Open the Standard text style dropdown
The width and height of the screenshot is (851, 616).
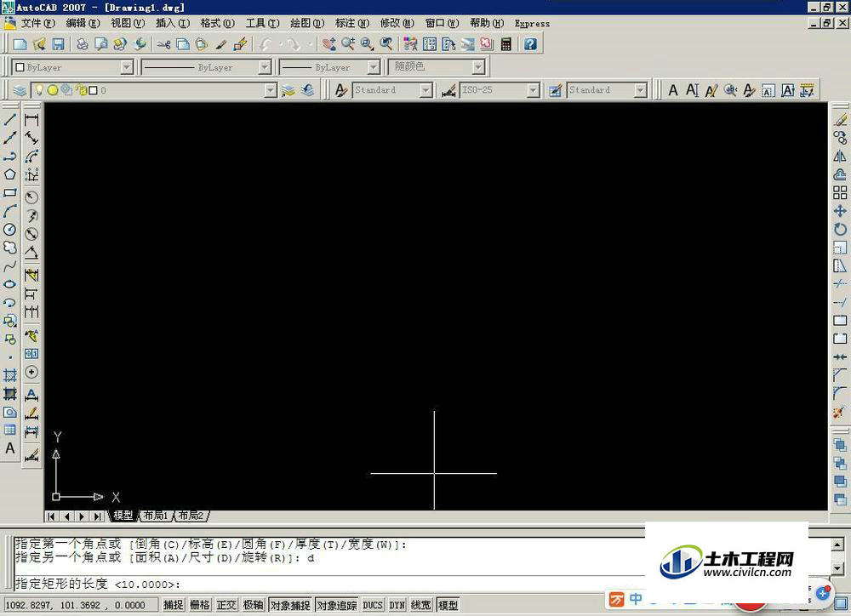(x=426, y=90)
